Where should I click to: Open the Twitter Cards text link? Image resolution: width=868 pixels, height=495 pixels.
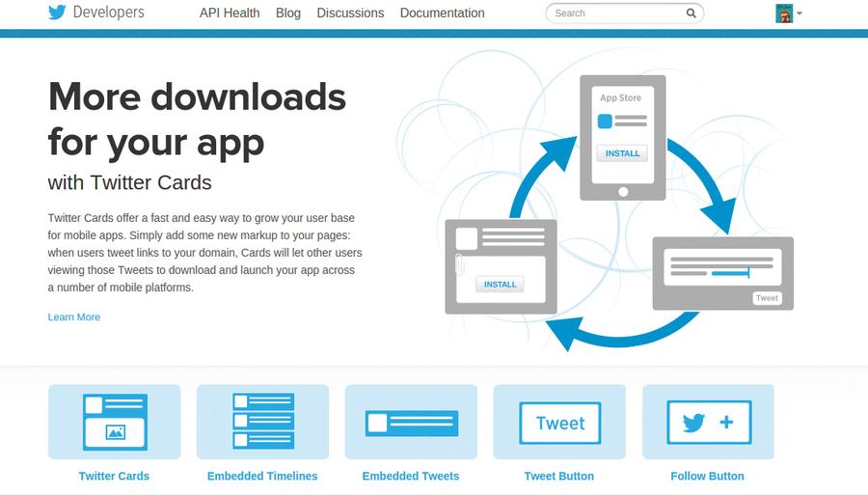click(x=114, y=476)
